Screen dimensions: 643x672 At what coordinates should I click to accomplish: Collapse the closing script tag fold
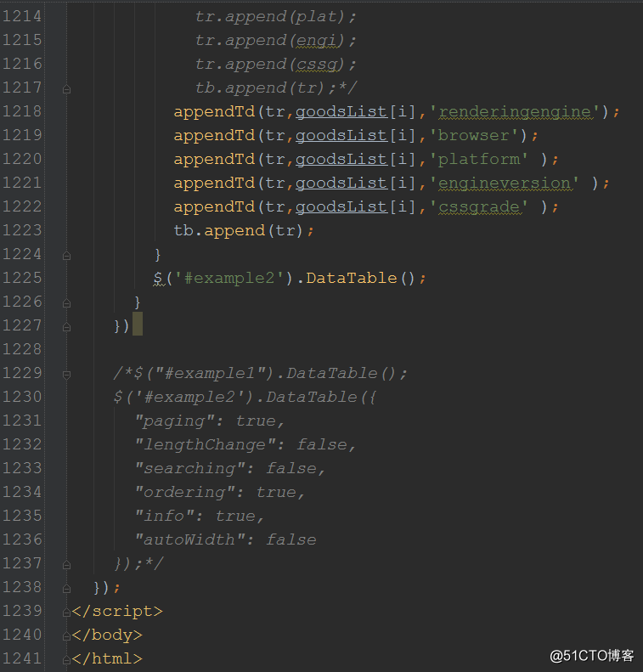[66, 613]
